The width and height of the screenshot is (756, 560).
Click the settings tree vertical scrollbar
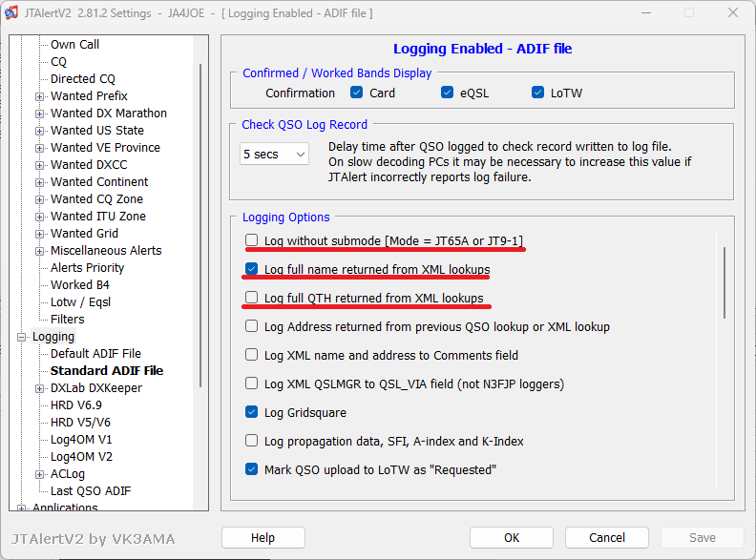pos(200,225)
